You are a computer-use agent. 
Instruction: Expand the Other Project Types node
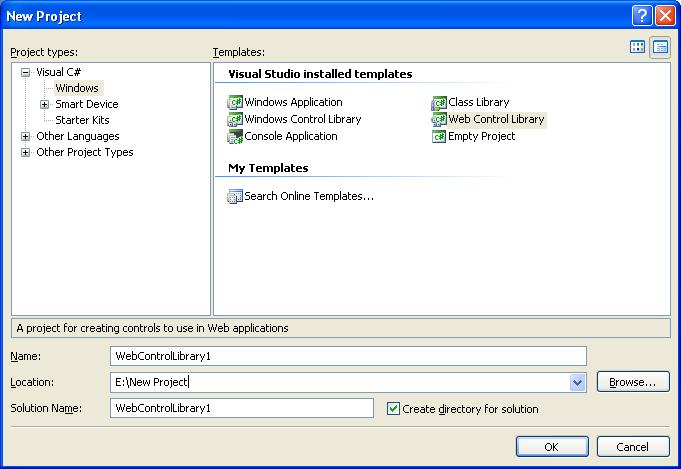pyautogui.click(x=26, y=153)
